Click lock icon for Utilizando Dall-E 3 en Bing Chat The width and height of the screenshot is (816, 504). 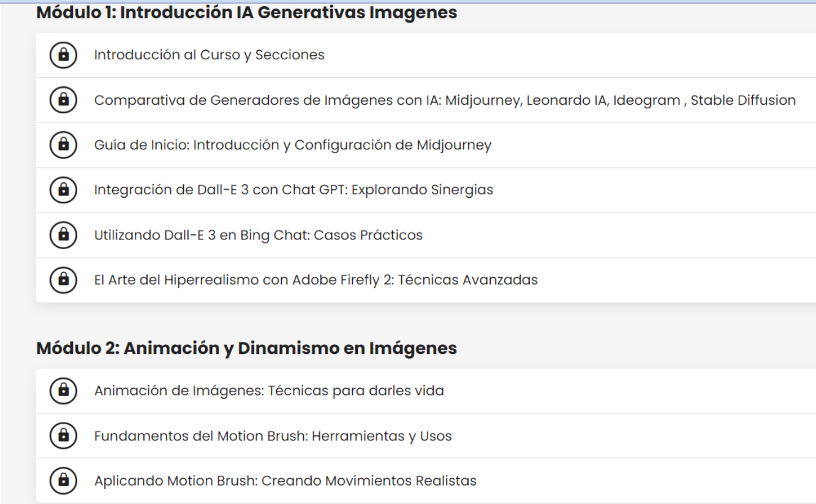[x=63, y=235]
